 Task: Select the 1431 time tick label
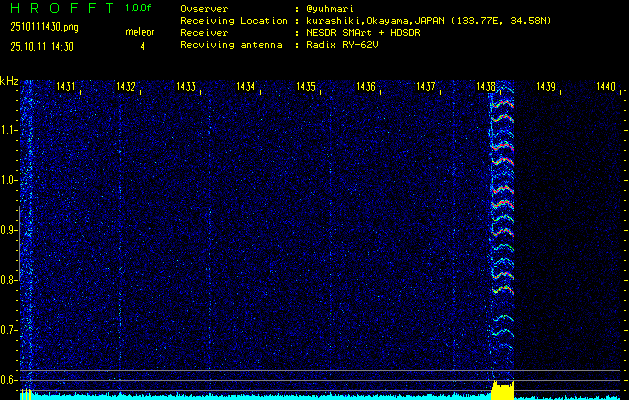pyautogui.click(x=67, y=87)
